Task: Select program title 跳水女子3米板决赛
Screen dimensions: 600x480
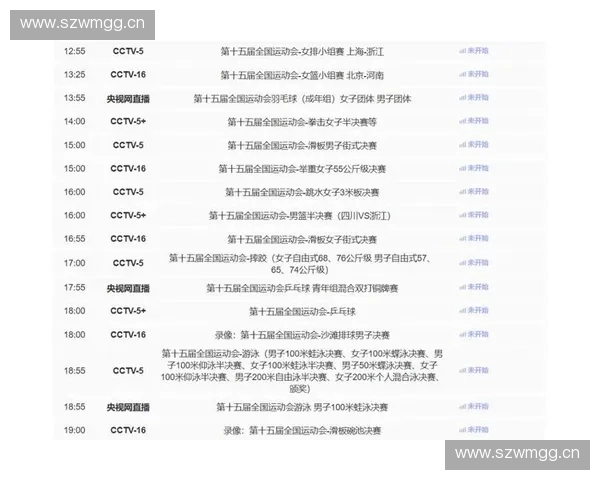Action: [x=302, y=192]
